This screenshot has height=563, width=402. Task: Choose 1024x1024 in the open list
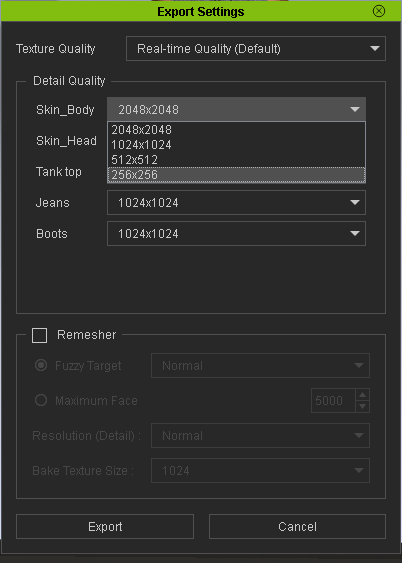[236, 145]
